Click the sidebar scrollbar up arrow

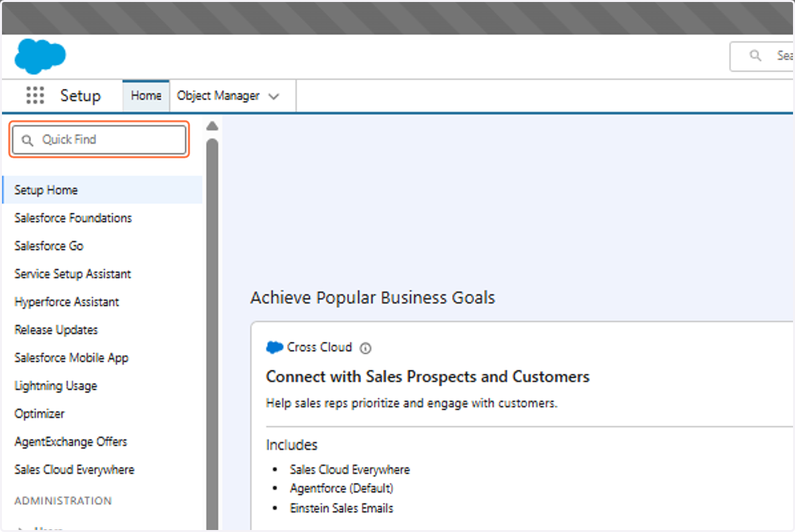[x=212, y=126]
